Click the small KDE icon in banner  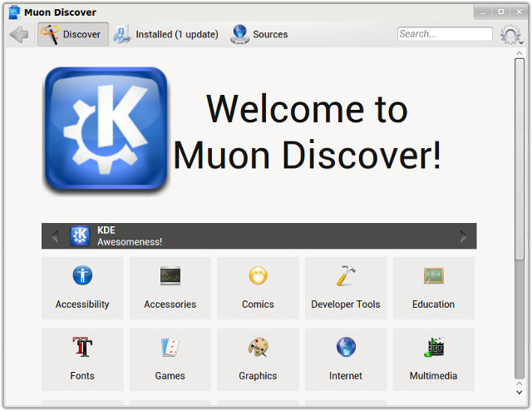point(80,235)
